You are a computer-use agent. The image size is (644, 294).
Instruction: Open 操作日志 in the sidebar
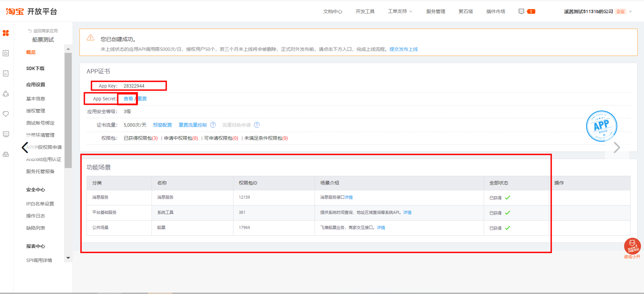(36, 216)
